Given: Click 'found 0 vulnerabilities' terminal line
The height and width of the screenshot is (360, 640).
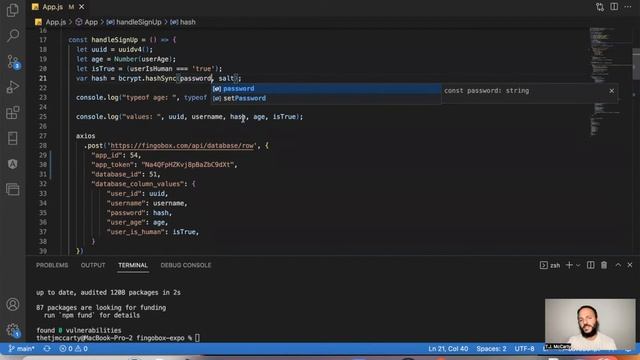Looking at the screenshot, I should [79, 330].
